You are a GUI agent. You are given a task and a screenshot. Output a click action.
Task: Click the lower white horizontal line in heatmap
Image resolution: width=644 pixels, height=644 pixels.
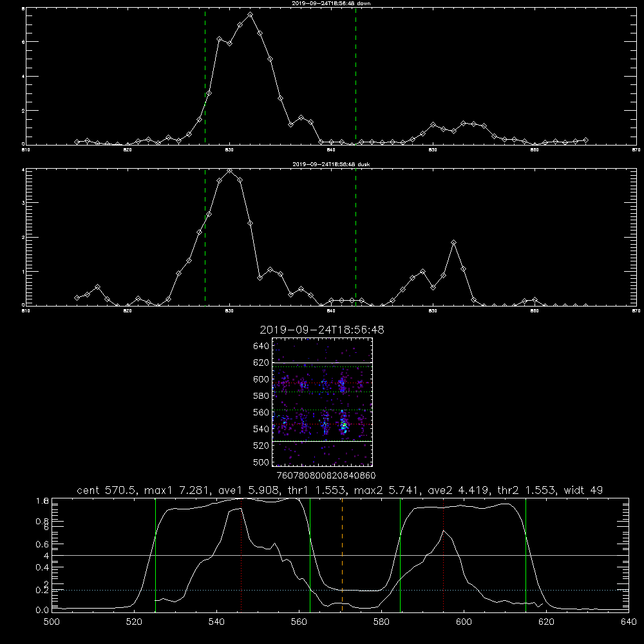[x=323, y=441]
